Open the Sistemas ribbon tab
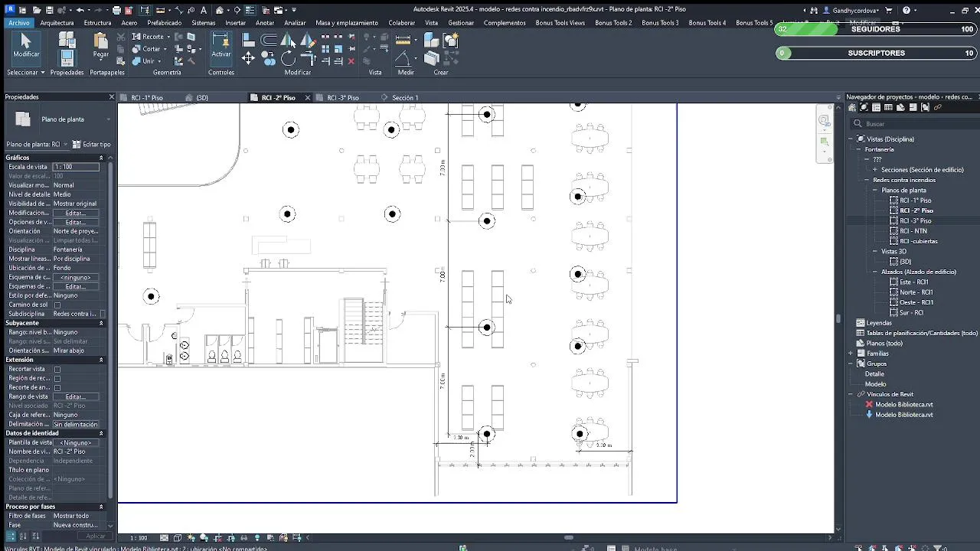The width and height of the screenshot is (980, 551). pos(204,23)
